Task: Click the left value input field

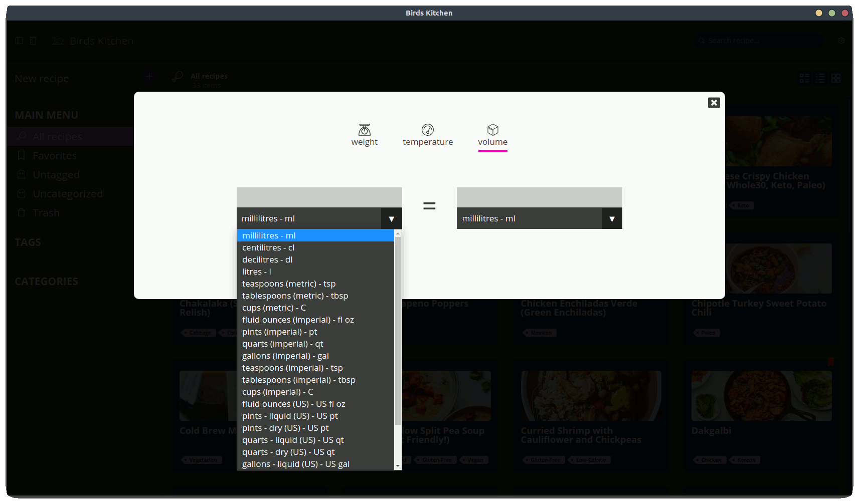Action: click(319, 197)
